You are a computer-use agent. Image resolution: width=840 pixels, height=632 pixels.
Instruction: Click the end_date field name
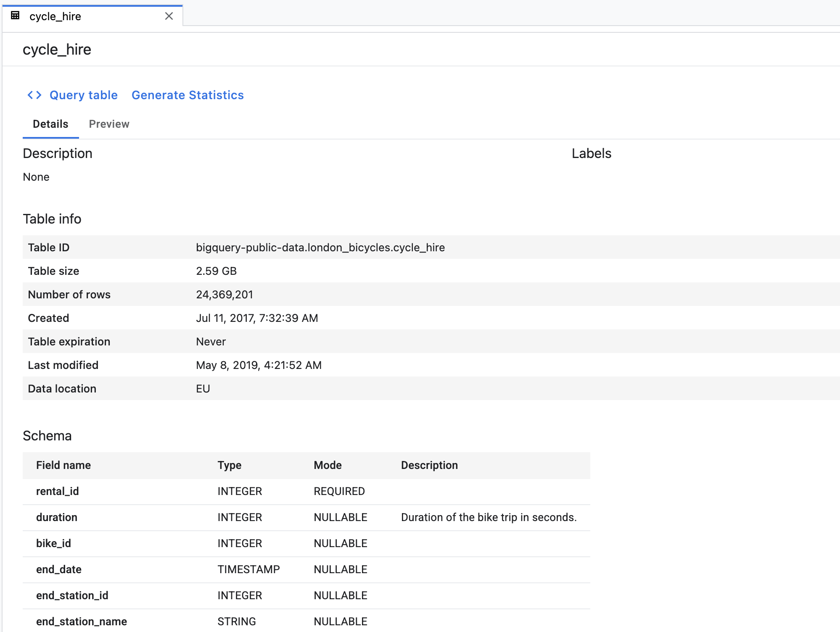click(x=59, y=569)
